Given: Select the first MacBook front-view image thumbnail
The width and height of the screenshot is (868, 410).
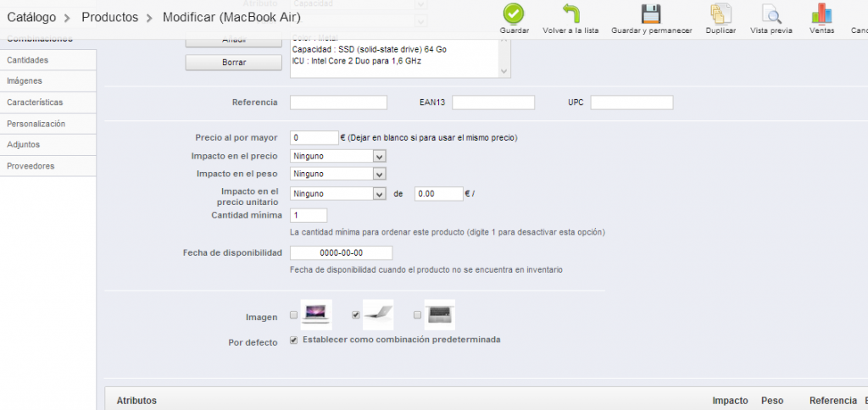Looking at the screenshot, I should [x=316, y=314].
